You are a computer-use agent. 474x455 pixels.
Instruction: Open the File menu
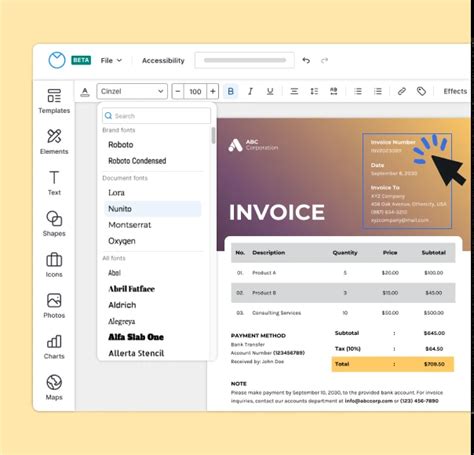[x=111, y=60]
